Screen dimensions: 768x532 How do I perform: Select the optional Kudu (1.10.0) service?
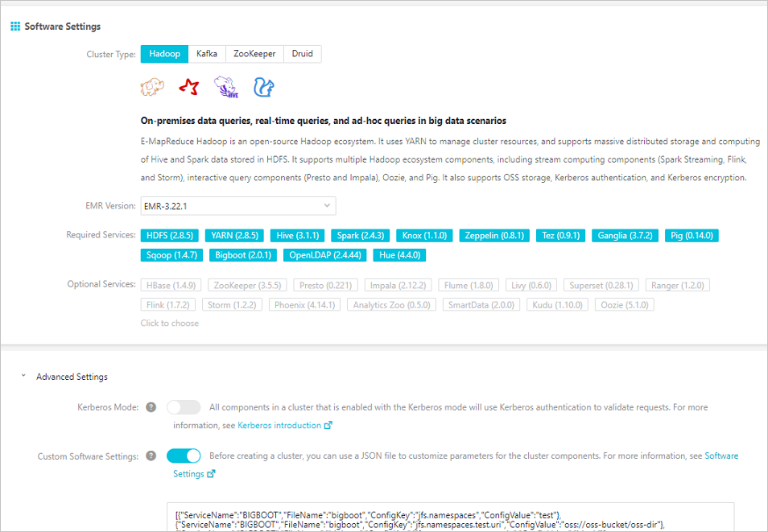coord(557,305)
